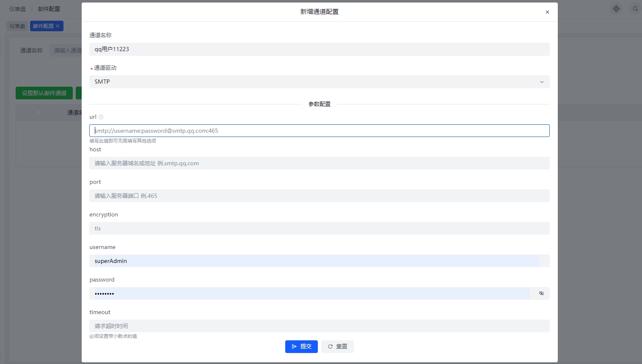The height and width of the screenshot is (364, 642).
Task: Check the select-all checkbox in the table header
Action: [39, 112]
